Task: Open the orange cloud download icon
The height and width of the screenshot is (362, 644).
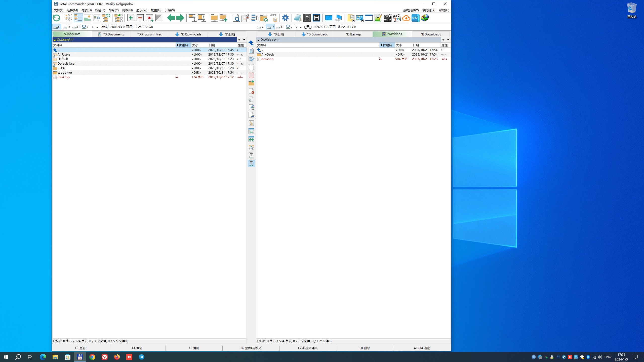Action: [406, 18]
